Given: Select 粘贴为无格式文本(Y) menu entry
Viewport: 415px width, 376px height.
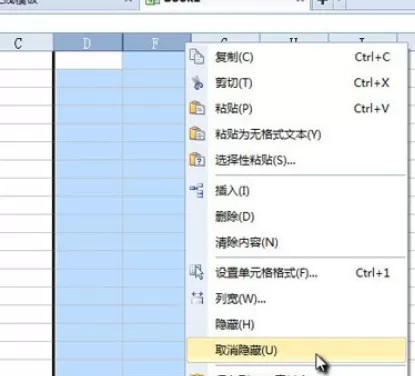Looking at the screenshot, I should [297, 134].
